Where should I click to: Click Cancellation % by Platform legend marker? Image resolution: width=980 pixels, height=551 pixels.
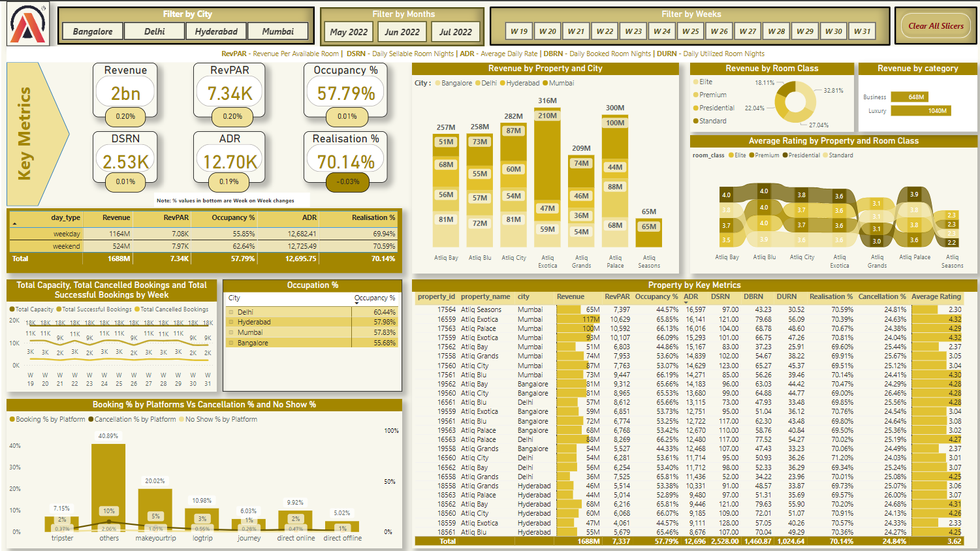(x=91, y=420)
